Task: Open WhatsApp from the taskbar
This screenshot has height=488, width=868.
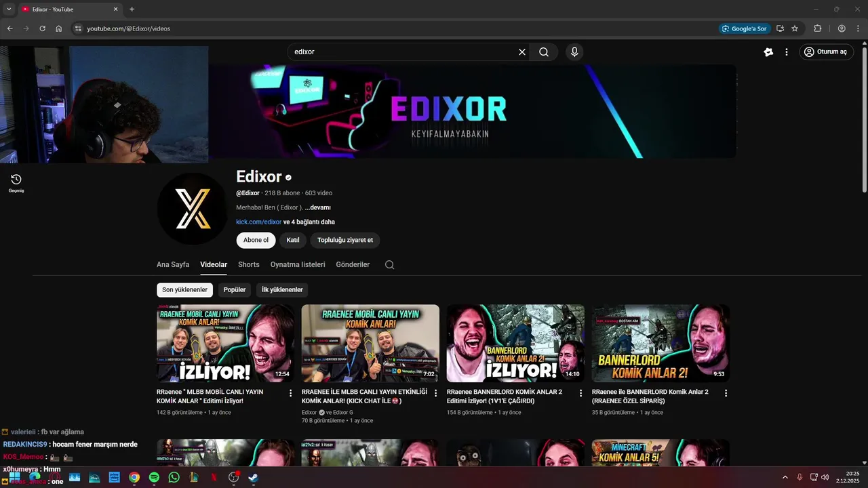Action: coord(174,477)
